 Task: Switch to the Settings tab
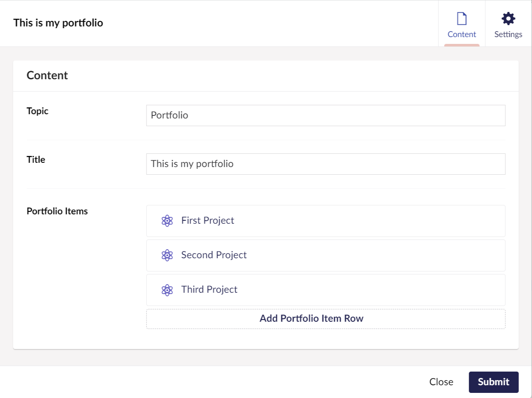[508, 24]
